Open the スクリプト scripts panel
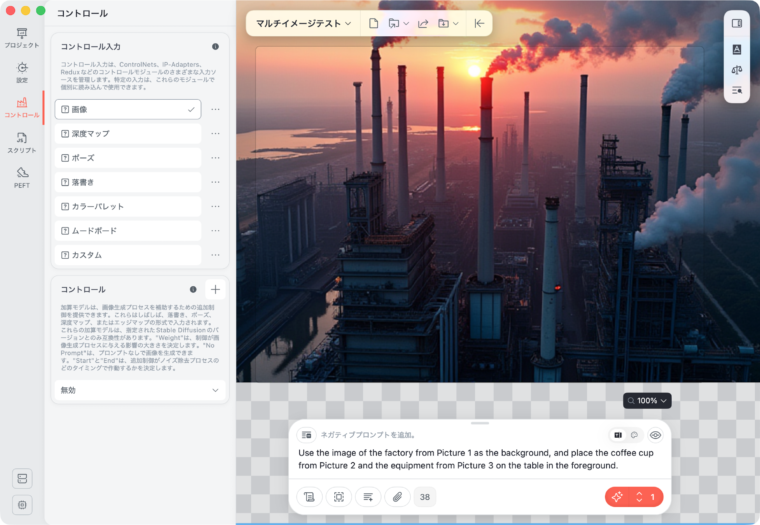The image size is (760, 525). point(21,142)
